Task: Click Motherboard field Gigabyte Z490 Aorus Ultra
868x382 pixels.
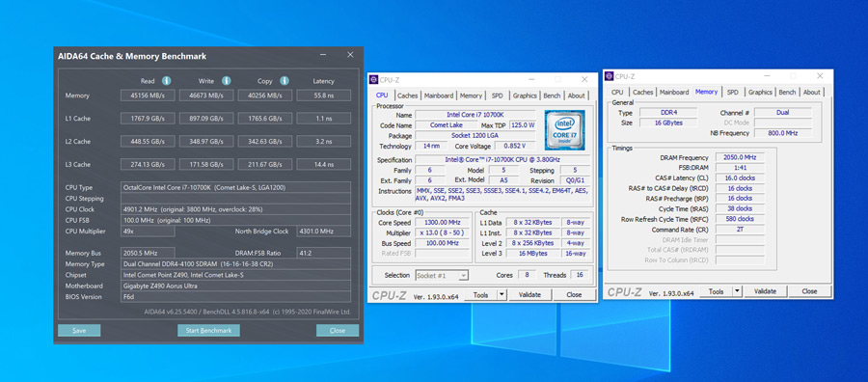Action: point(236,286)
